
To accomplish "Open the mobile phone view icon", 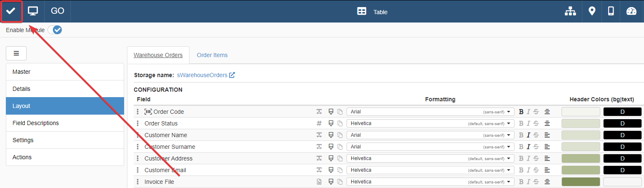I will pyautogui.click(x=611, y=11).
